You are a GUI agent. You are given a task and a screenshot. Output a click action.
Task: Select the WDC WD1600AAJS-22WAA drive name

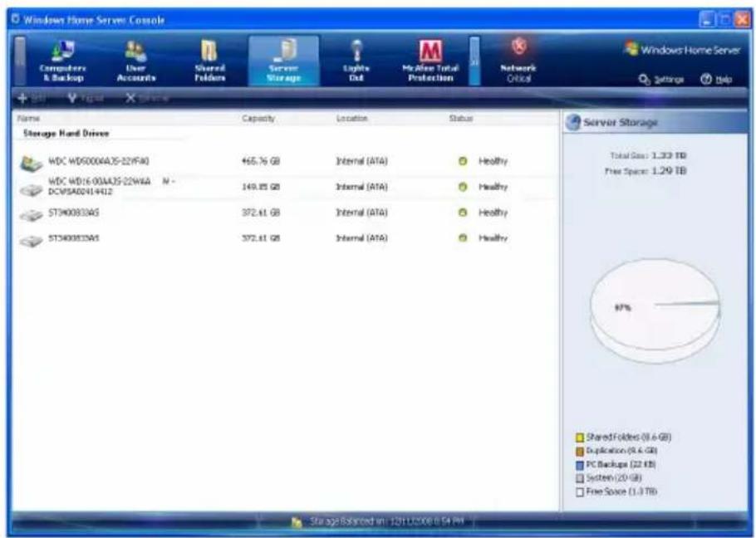(111, 186)
